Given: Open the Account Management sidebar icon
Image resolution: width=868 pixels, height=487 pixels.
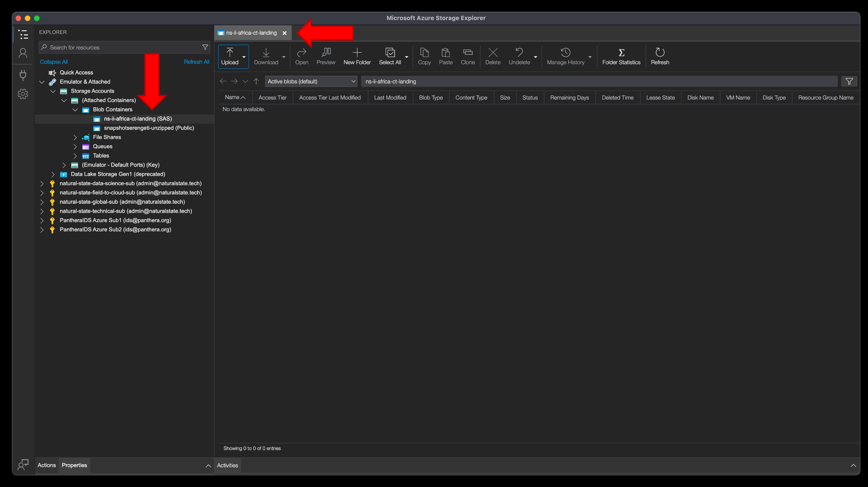Looking at the screenshot, I should [x=23, y=53].
